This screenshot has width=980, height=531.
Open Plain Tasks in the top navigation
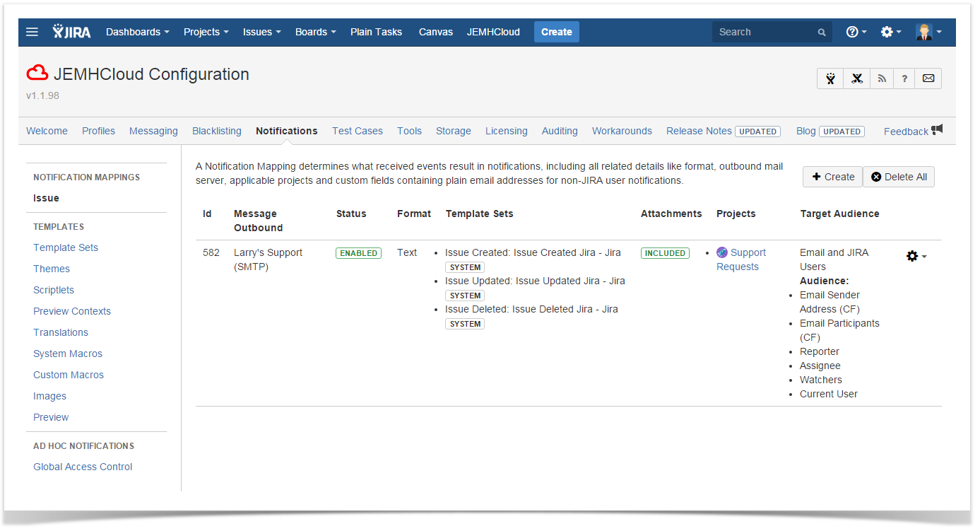(376, 32)
